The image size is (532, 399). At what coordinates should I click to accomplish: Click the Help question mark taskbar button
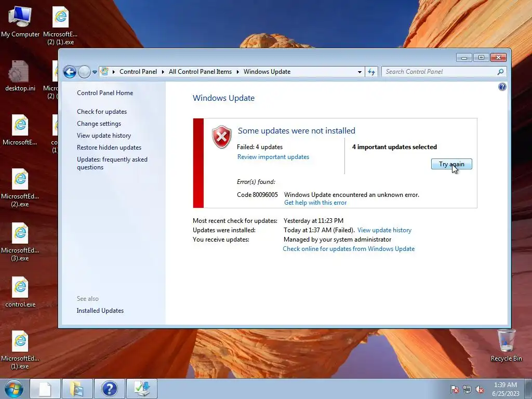coord(109,389)
